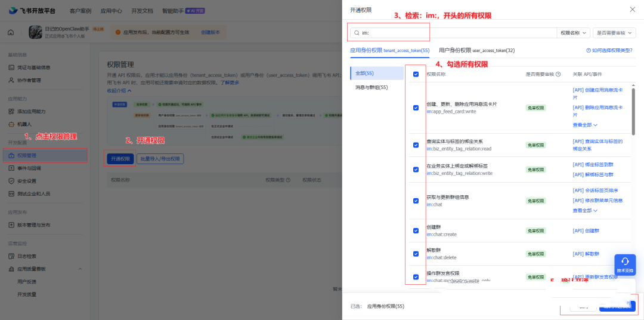This screenshot has width=644, height=320.
Task: Open 开发质量 under 应用质量看板
Action: (27, 294)
